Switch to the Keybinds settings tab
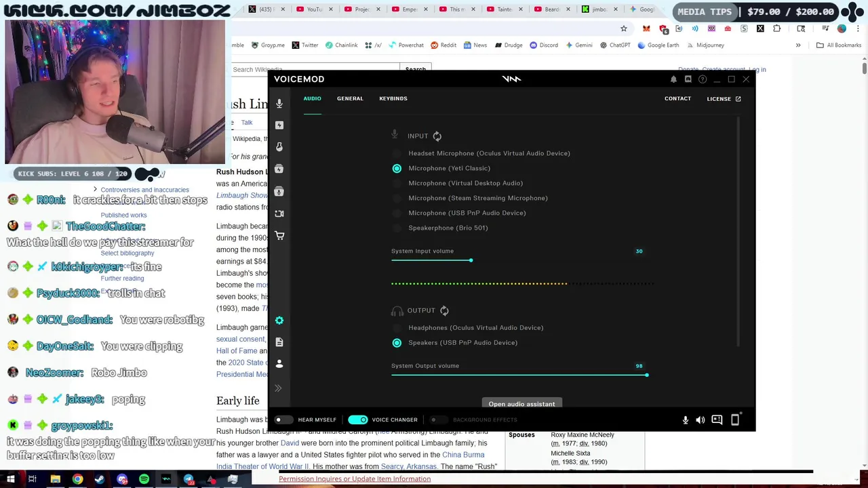This screenshot has width=868, height=488. tap(393, 98)
